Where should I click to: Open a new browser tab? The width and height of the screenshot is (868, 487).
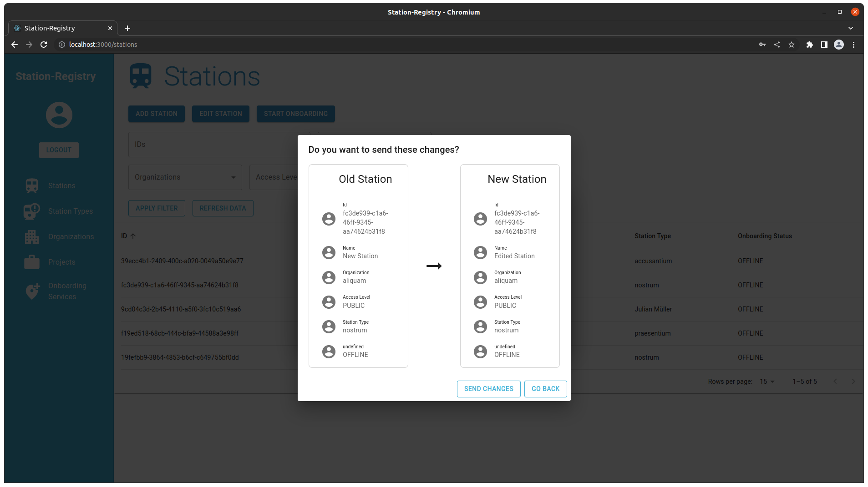point(127,28)
